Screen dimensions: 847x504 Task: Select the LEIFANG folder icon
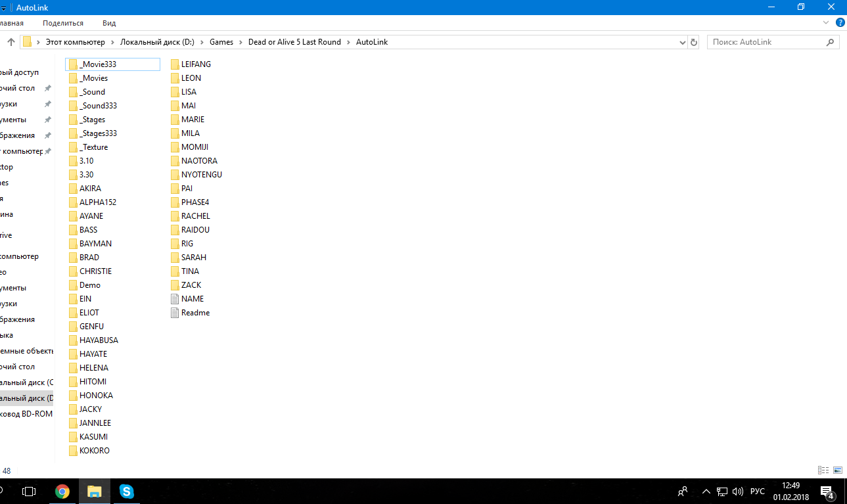(175, 64)
